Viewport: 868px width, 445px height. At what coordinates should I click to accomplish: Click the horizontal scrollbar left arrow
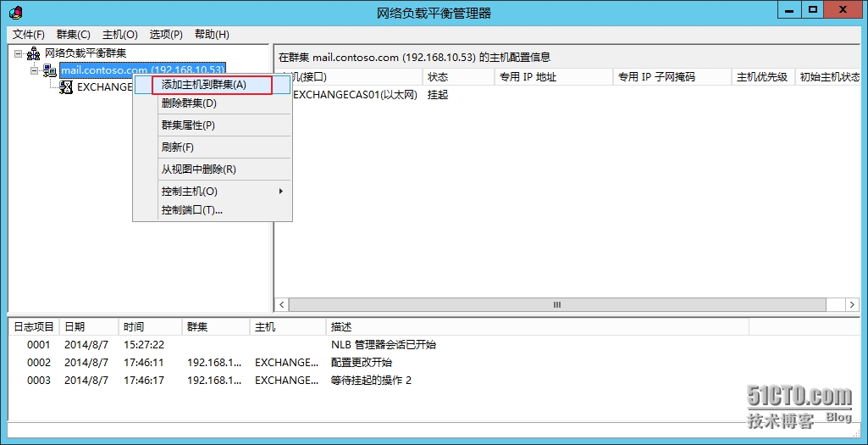(282, 305)
